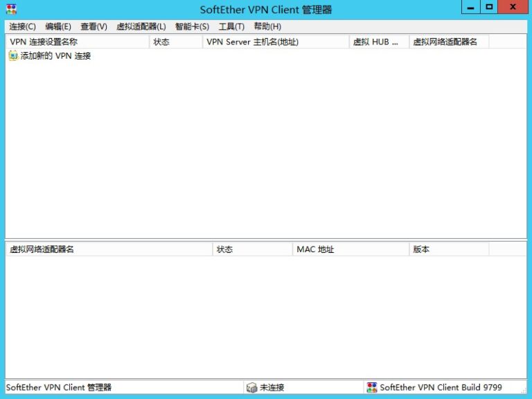Click 虚拟网络适配器名 header in the top list
This screenshot has height=399, width=532.
tap(449, 42)
